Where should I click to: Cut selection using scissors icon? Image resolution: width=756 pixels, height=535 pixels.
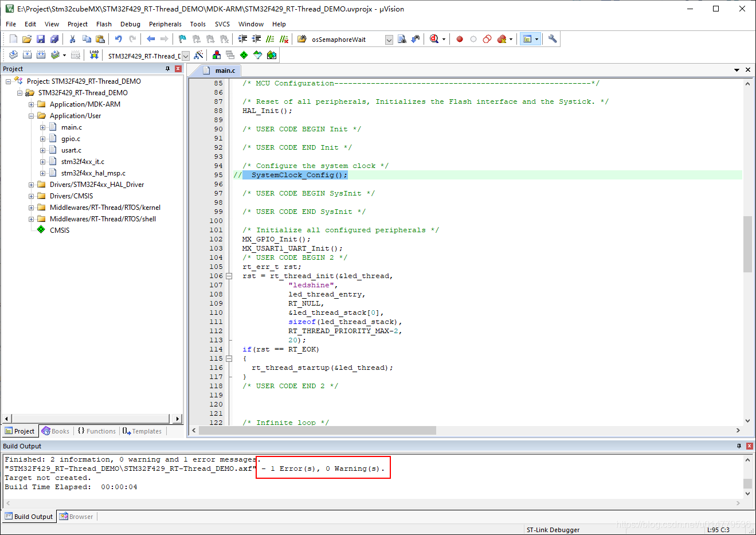[x=73, y=39]
